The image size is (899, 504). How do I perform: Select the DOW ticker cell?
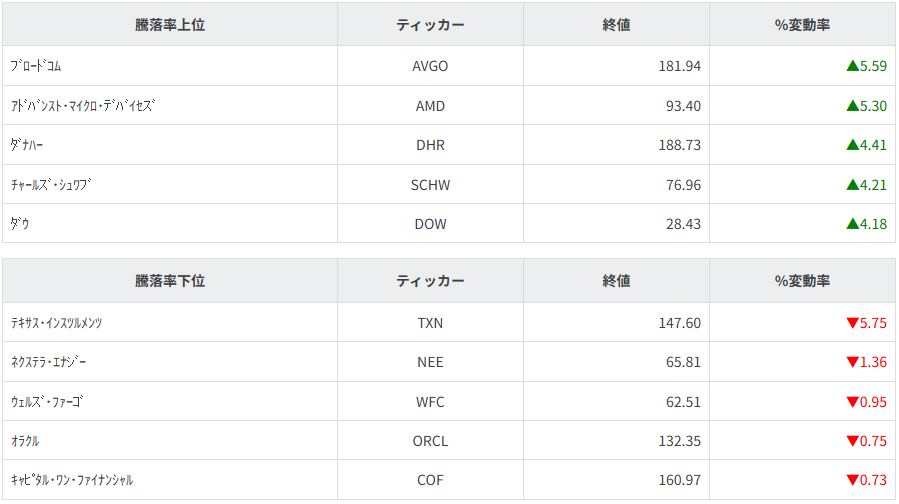click(x=430, y=224)
